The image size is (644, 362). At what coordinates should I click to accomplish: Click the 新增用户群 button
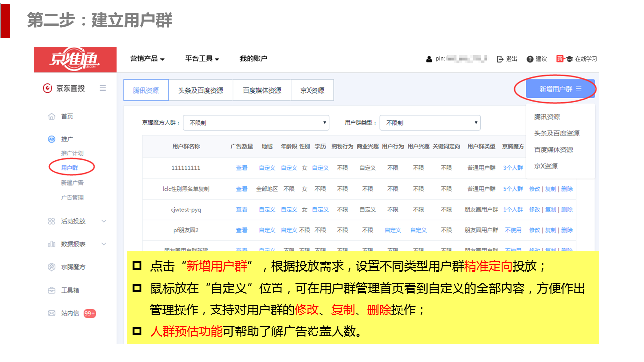coord(560,89)
